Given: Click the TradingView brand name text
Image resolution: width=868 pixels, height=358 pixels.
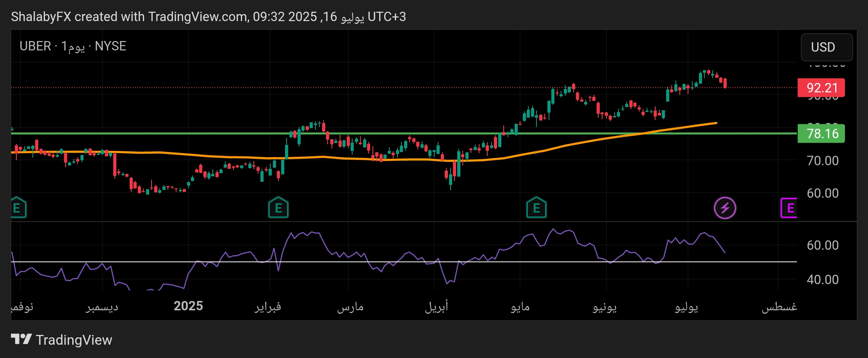Looking at the screenshot, I should pyautogui.click(x=74, y=340).
